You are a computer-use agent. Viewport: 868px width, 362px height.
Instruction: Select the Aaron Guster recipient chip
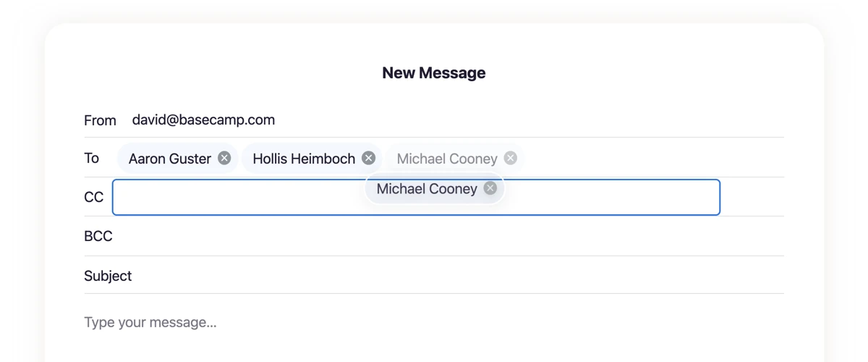178,158
